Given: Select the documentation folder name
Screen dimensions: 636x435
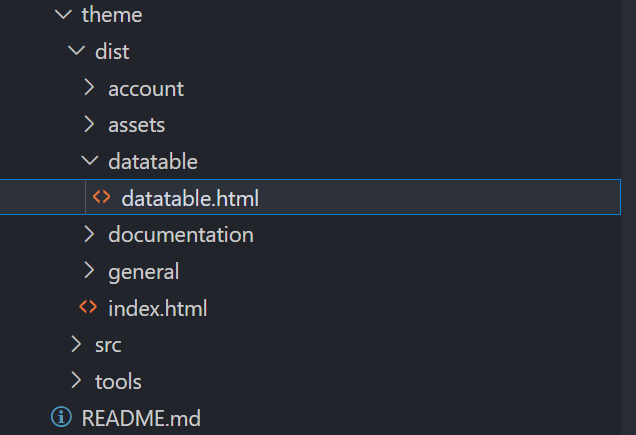Looking at the screenshot, I should (x=181, y=235).
